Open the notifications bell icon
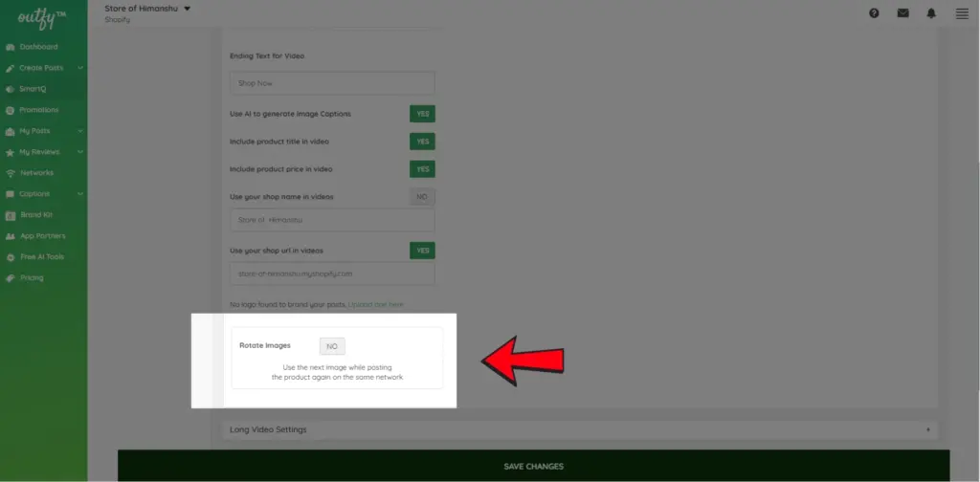 point(931,13)
